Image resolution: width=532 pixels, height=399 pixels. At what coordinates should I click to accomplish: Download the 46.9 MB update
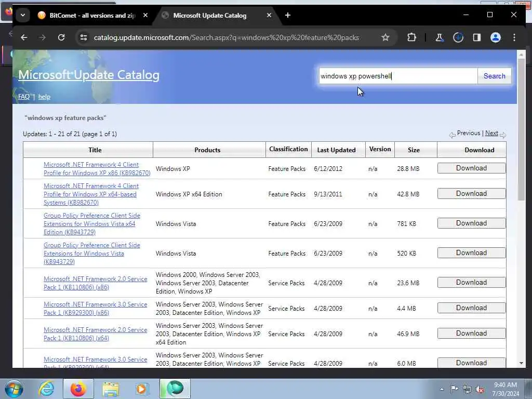pyautogui.click(x=471, y=333)
